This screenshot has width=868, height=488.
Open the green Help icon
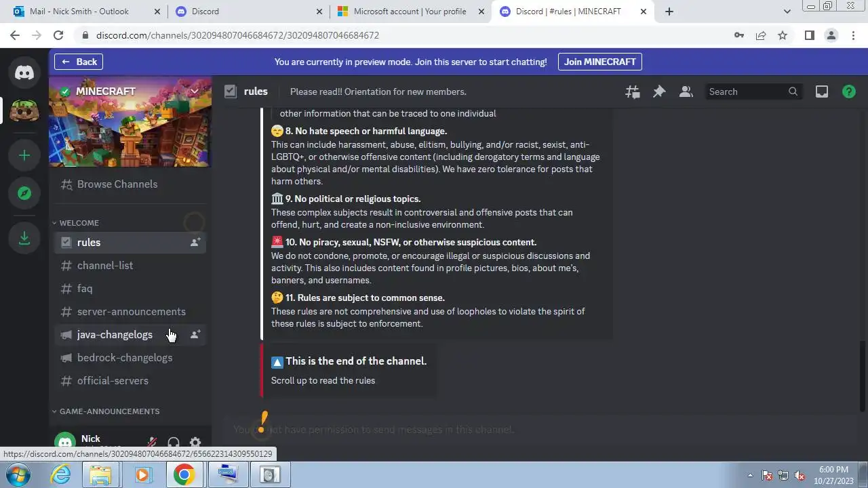(x=849, y=91)
